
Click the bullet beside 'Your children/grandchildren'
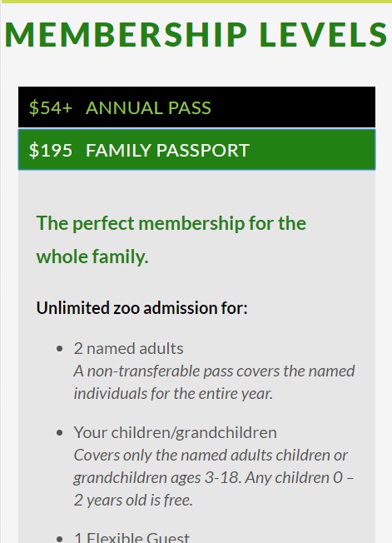(x=60, y=433)
